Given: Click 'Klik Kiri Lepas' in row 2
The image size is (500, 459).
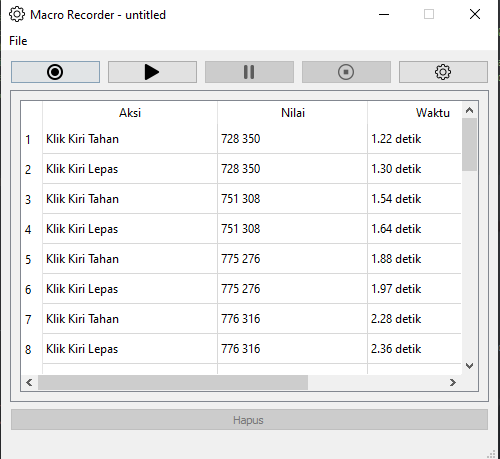Looking at the screenshot, I should click(x=82, y=169).
